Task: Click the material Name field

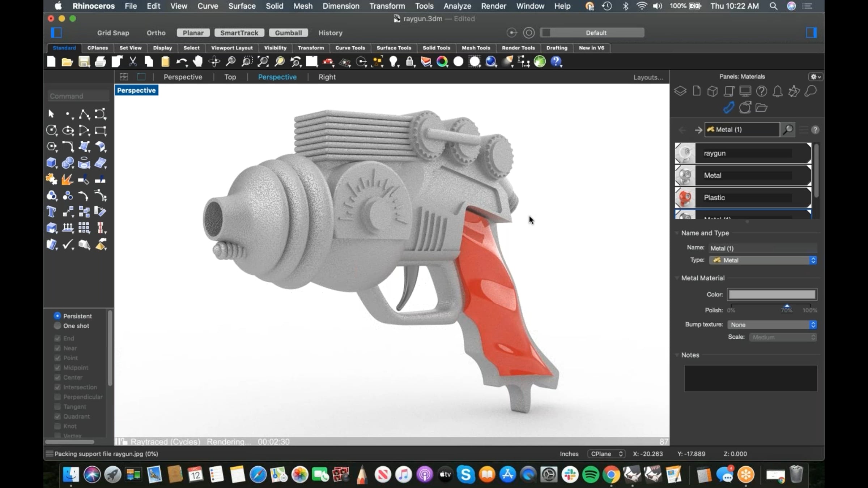Action: point(763,248)
